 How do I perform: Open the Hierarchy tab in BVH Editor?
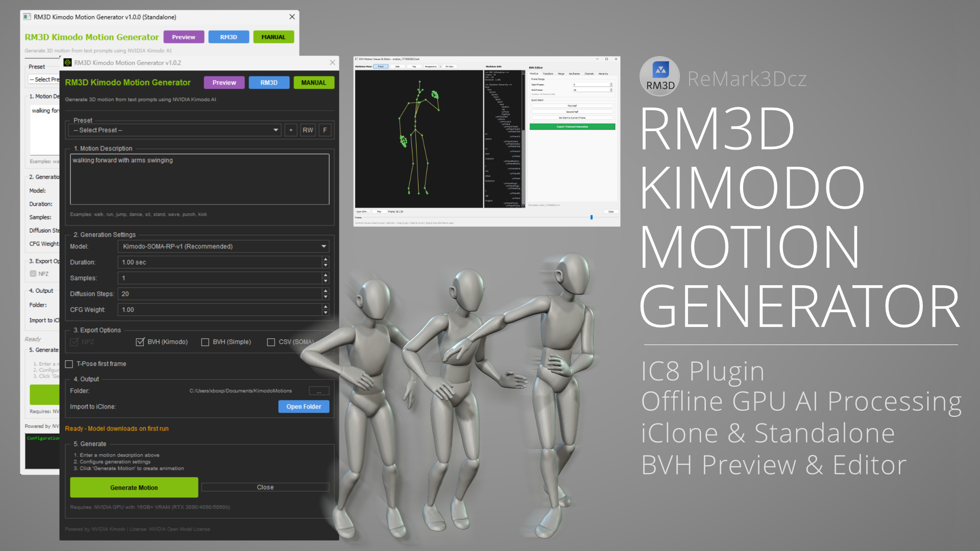[603, 73]
